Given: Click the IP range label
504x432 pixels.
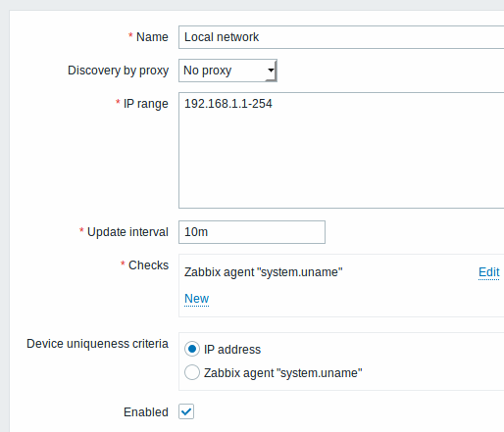Looking at the screenshot, I should (146, 104).
